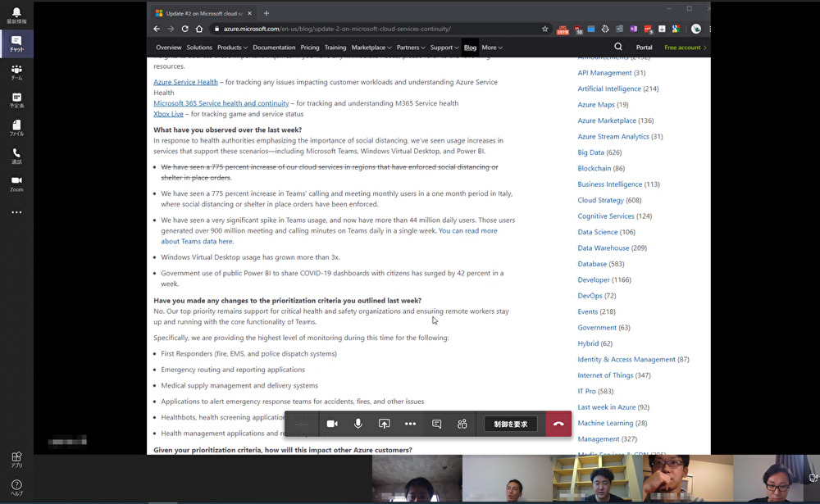Open Azure Service Health link
Viewport: 820px width, 504px height.
pos(185,82)
